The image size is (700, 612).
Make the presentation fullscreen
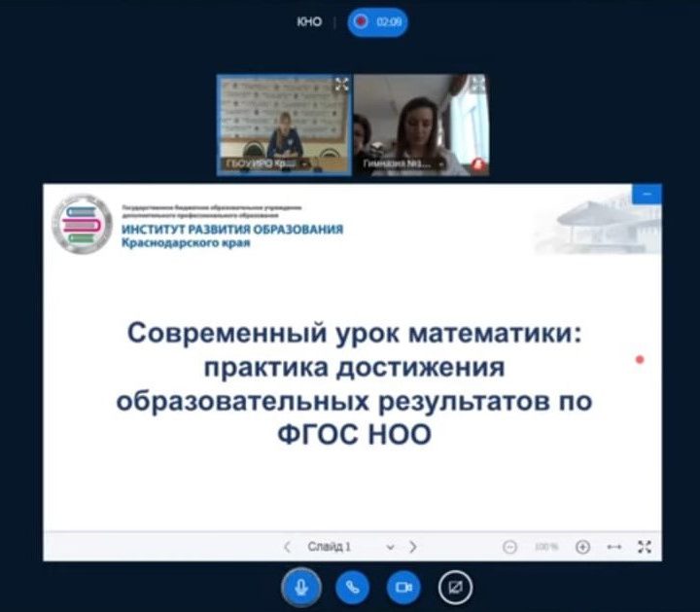coord(644,547)
